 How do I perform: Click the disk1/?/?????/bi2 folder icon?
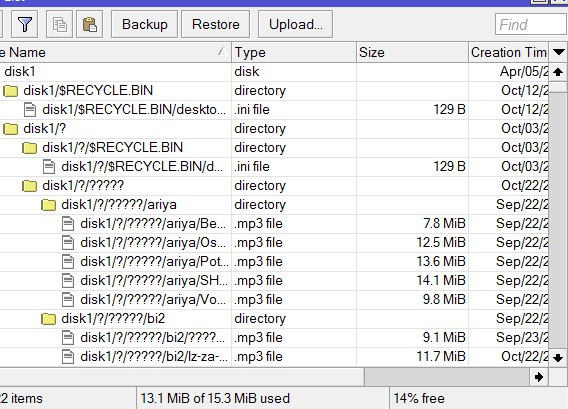[x=48, y=319]
